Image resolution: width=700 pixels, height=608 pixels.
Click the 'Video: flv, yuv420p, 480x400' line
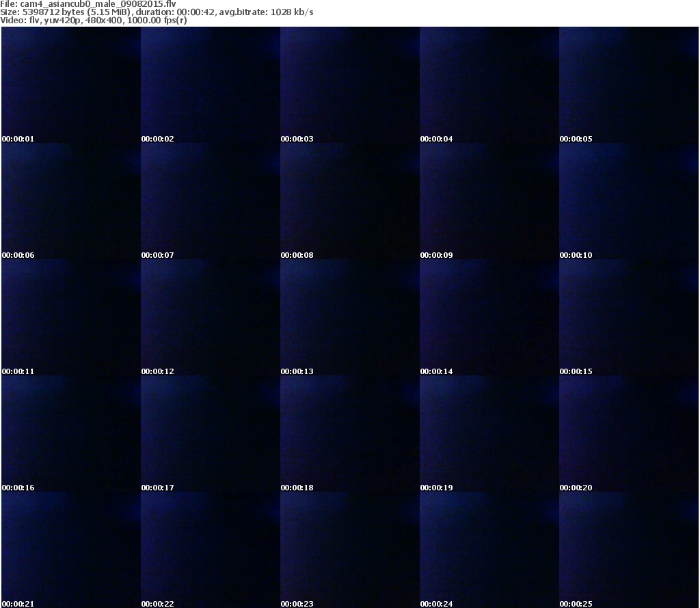tap(94, 21)
